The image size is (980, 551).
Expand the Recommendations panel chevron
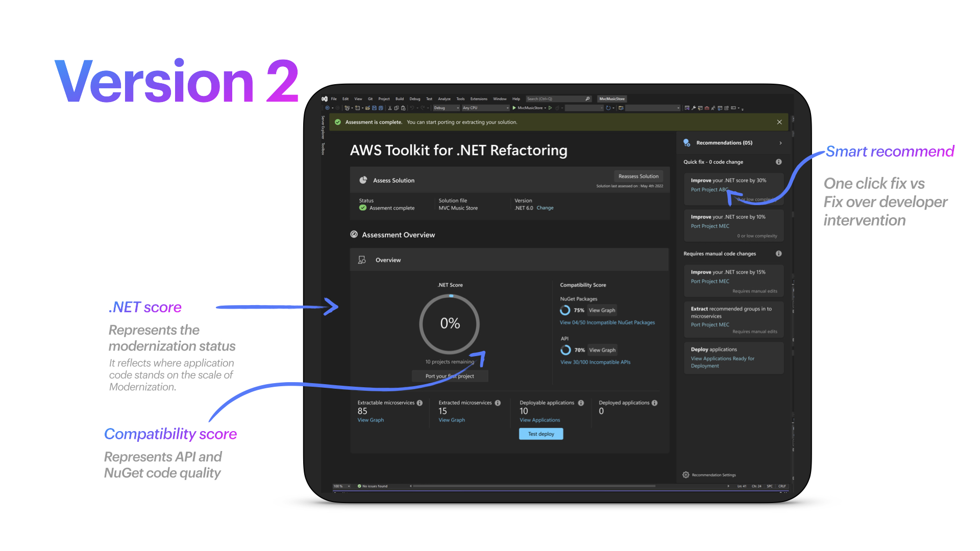click(x=780, y=143)
